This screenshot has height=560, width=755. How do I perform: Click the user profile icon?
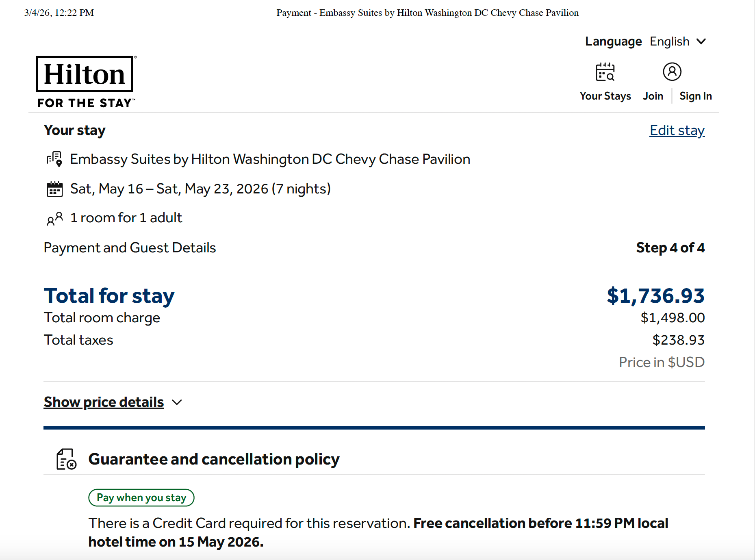tap(672, 72)
